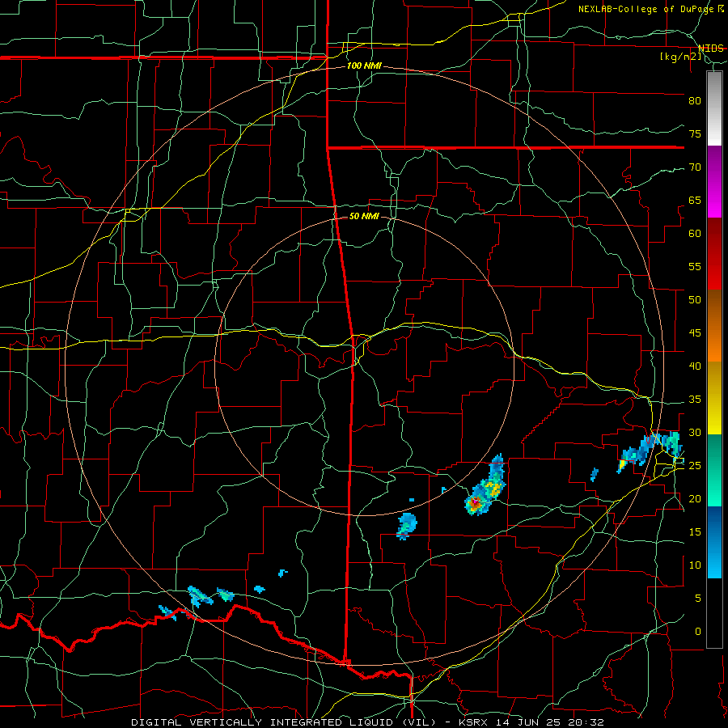
Task: Click the scale value 65
Action: tap(695, 200)
